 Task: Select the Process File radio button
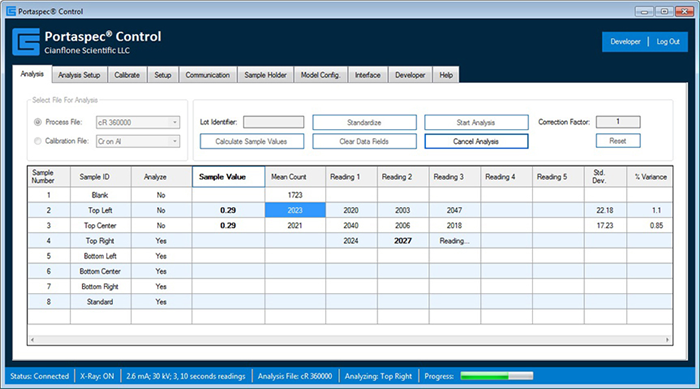[x=38, y=122]
